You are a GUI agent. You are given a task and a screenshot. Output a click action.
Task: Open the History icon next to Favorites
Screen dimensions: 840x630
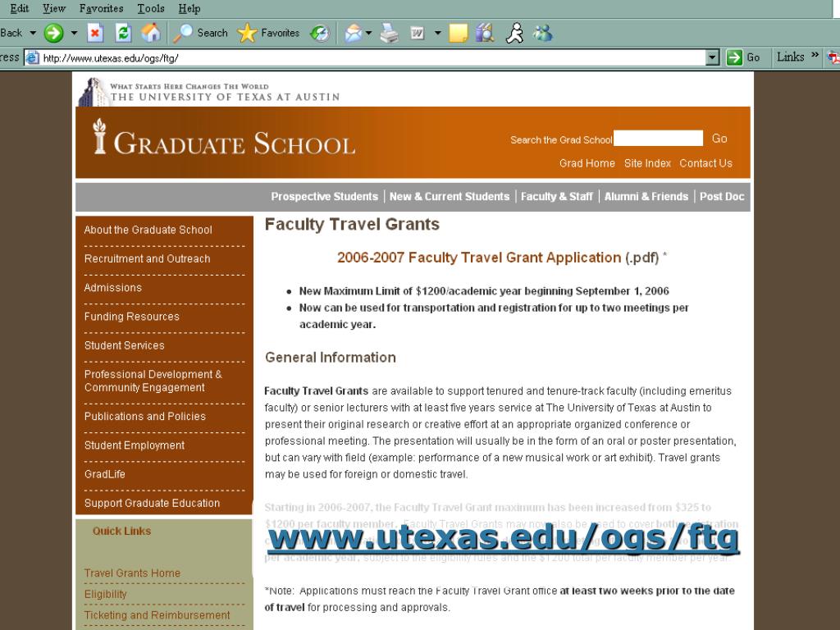coord(320,33)
